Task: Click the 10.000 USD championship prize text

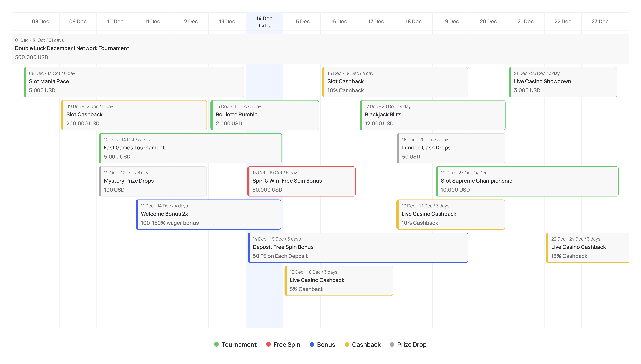Action: pos(455,190)
